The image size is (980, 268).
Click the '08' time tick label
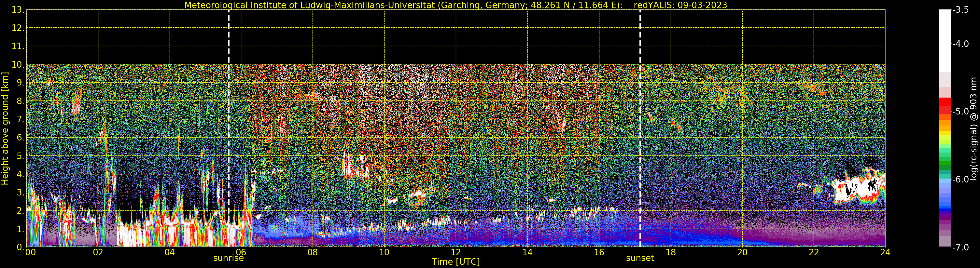pyautogui.click(x=313, y=252)
